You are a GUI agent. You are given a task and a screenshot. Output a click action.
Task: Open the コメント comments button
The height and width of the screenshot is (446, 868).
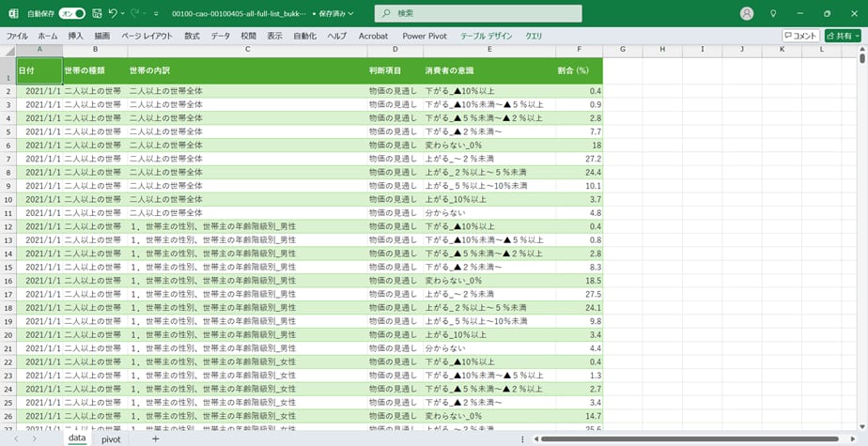[x=800, y=36]
